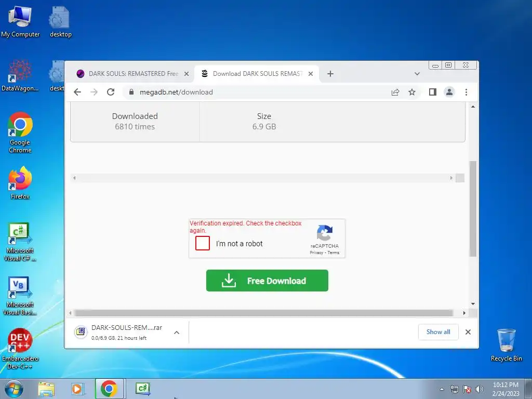
Task: Open Windows Media Player taskbar icon
Action: point(78,389)
